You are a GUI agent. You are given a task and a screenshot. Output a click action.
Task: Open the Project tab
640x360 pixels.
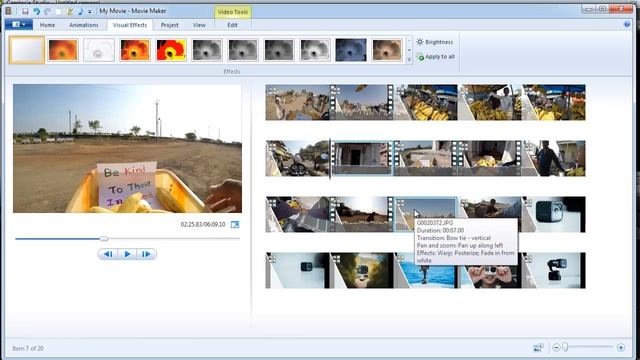tap(169, 25)
